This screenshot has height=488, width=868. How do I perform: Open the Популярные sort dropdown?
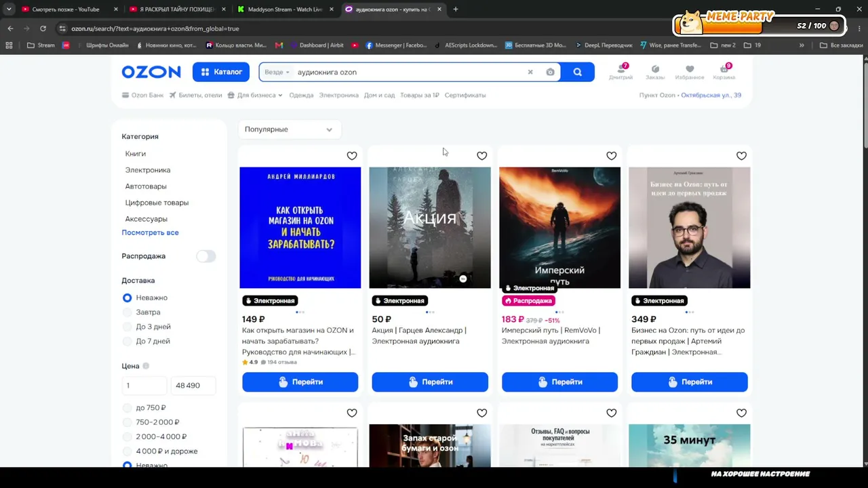click(x=289, y=129)
